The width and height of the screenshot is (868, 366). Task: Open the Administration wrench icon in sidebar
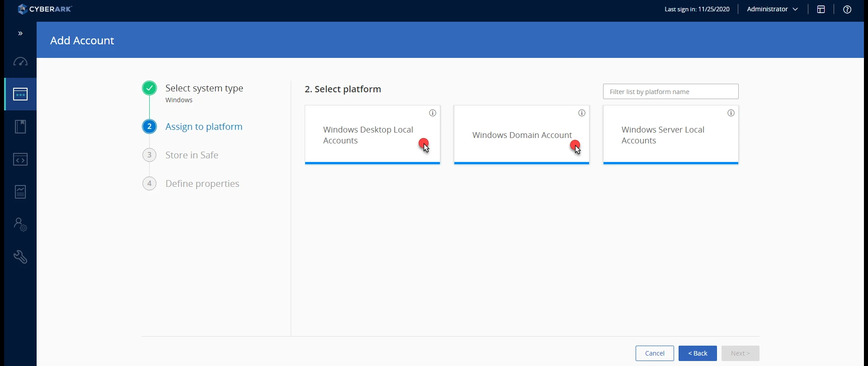(x=20, y=257)
